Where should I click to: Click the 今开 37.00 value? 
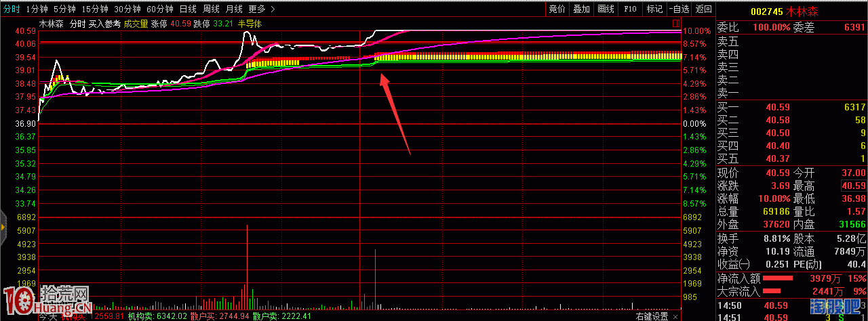(x=854, y=173)
